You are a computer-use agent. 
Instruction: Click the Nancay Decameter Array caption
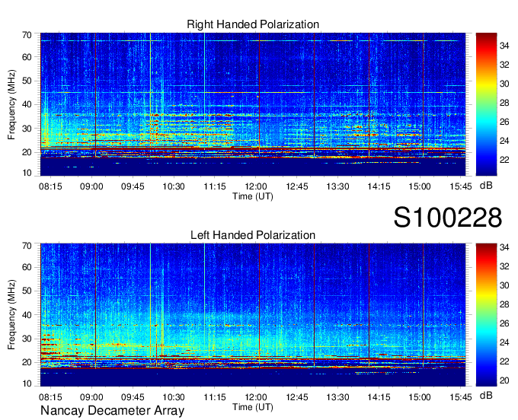point(112,411)
